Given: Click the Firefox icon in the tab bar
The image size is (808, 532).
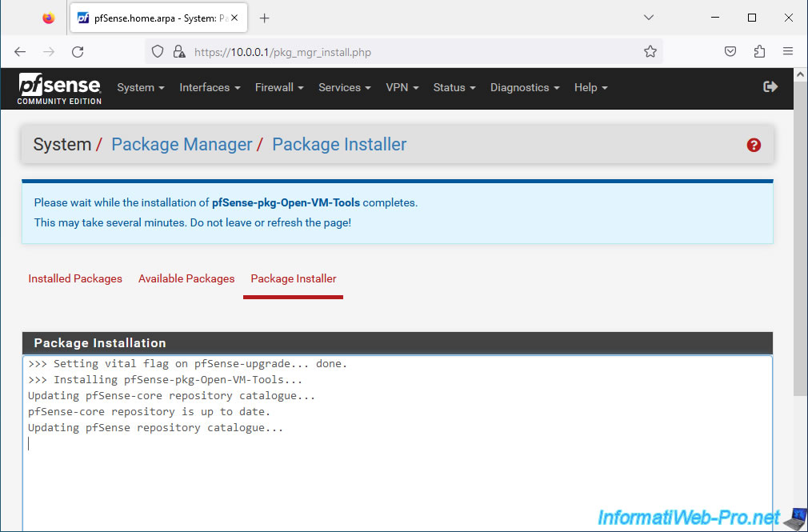Looking at the screenshot, I should coord(49,18).
